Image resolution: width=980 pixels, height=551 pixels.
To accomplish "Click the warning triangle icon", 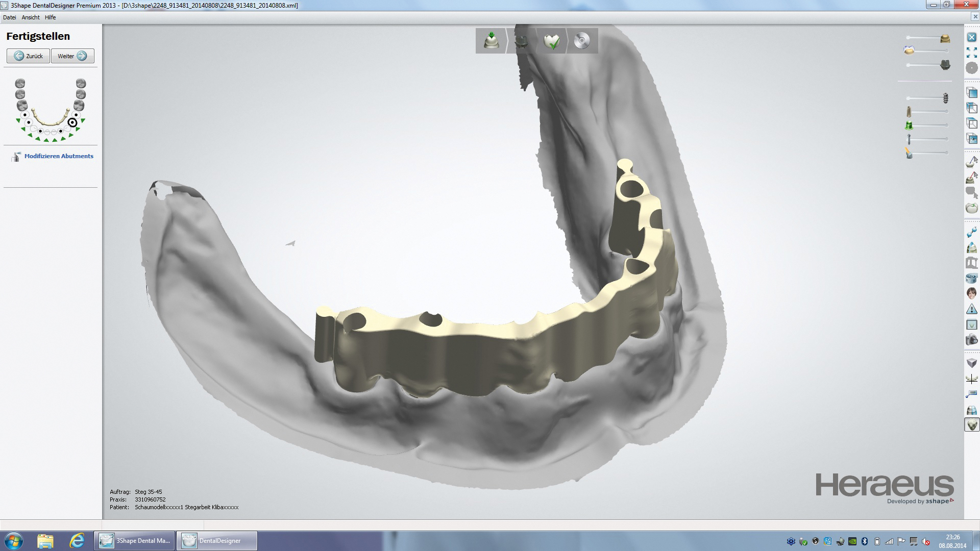I will [972, 309].
